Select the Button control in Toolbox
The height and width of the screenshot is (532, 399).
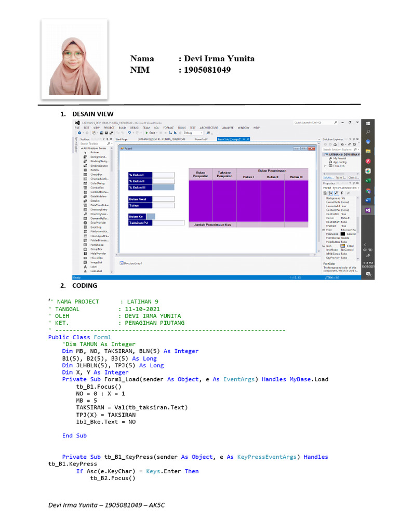coord(95,170)
